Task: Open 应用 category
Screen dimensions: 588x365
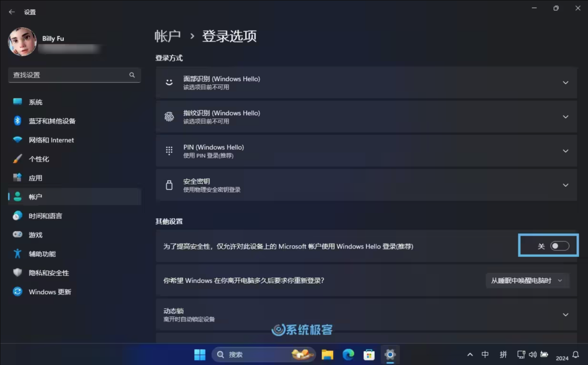Action: (74, 178)
